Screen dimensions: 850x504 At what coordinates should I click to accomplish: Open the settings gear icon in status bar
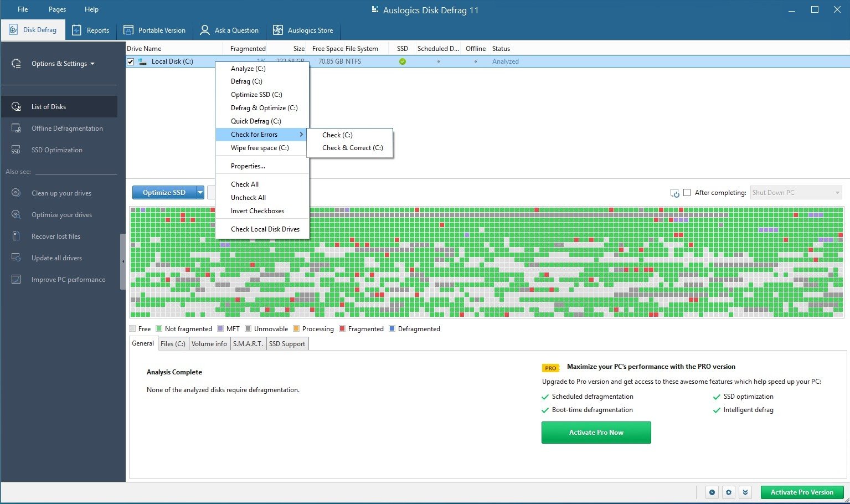point(729,492)
